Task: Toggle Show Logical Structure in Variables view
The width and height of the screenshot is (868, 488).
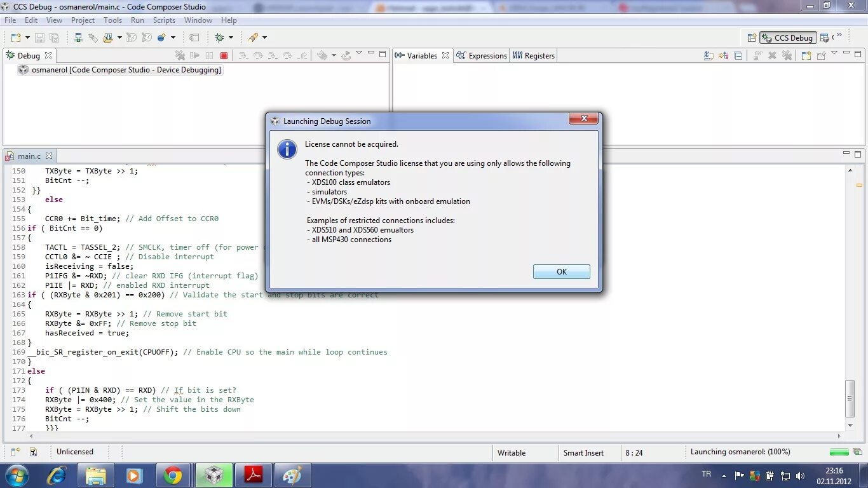Action: [x=723, y=55]
